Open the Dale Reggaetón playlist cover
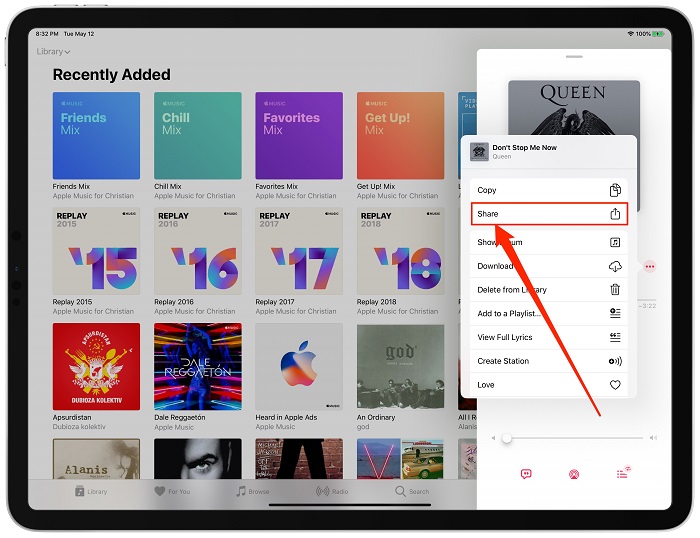 click(x=198, y=367)
